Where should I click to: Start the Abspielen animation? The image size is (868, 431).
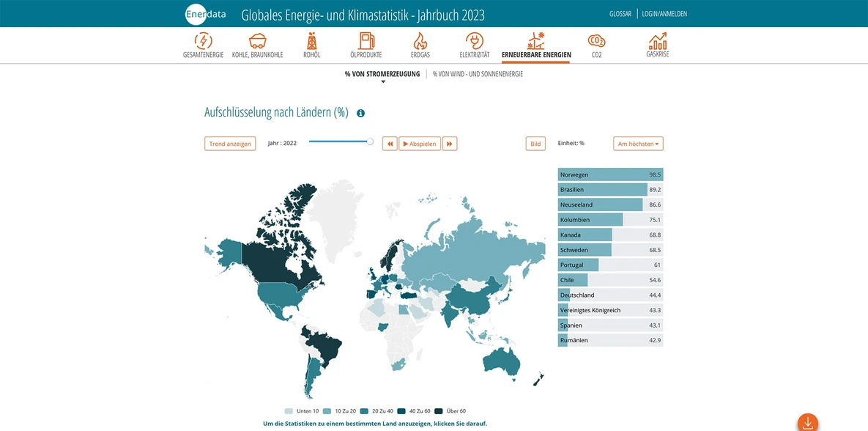(x=420, y=144)
